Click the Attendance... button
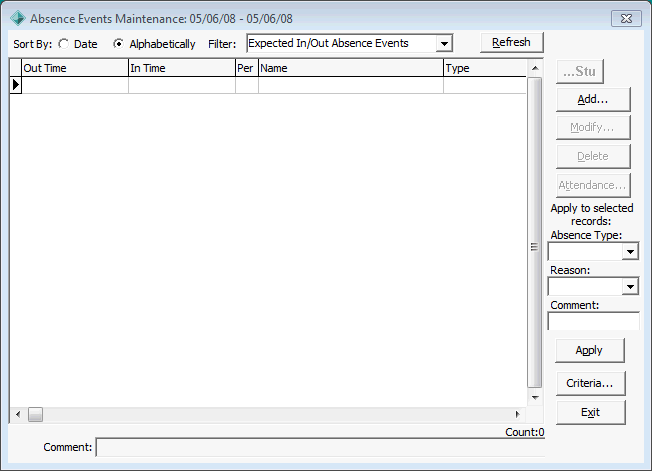652x471 pixels. click(x=593, y=185)
